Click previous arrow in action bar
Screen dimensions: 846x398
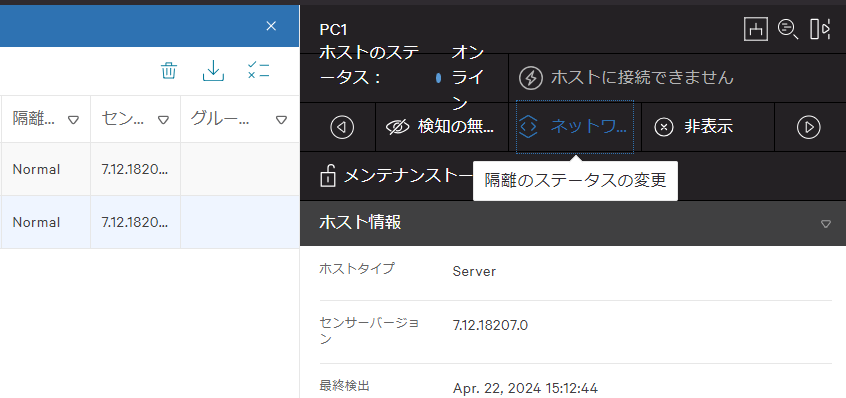tap(342, 127)
